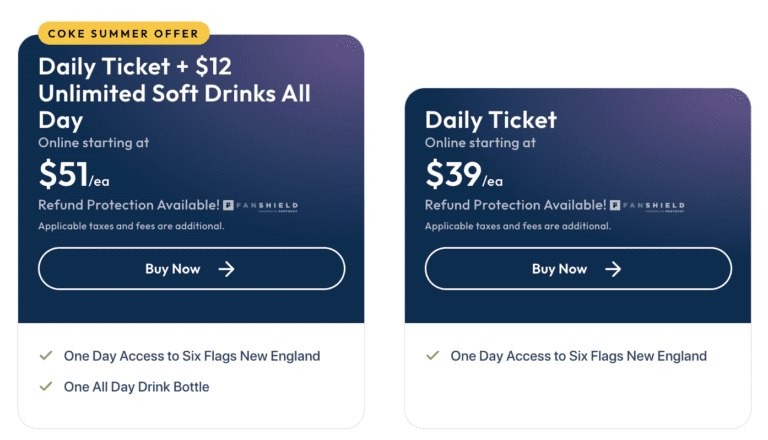This screenshot has width=768, height=440.
Task: Click the Coke Summer Offer badge
Action: [124, 33]
